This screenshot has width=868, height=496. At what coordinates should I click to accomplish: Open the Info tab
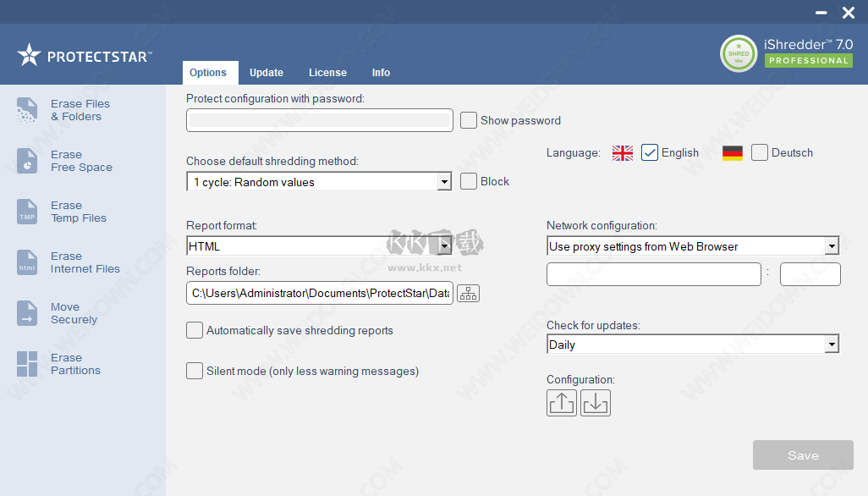[x=381, y=73]
